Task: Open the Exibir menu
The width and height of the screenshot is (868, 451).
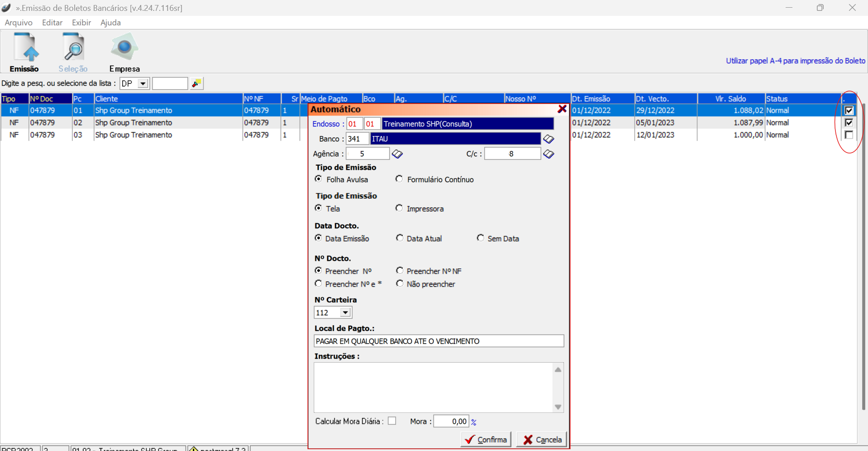Action: pyautogui.click(x=81, y=23)
